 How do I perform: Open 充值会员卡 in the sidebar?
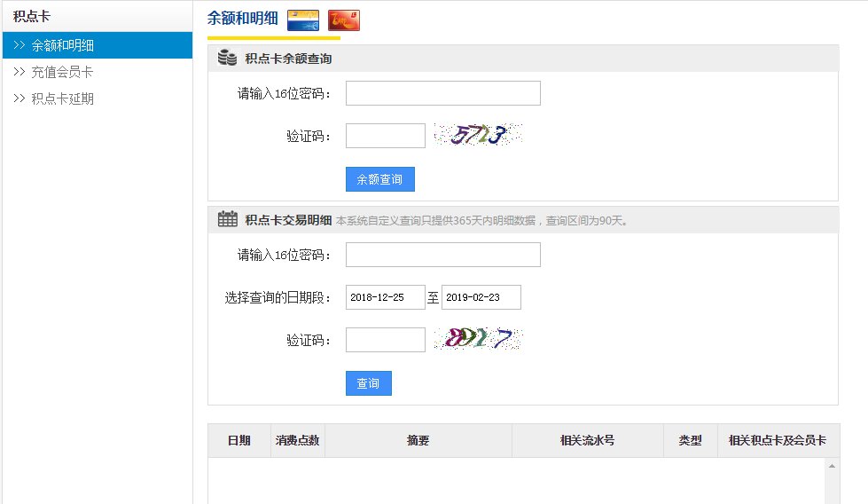[x=62, y=72]
